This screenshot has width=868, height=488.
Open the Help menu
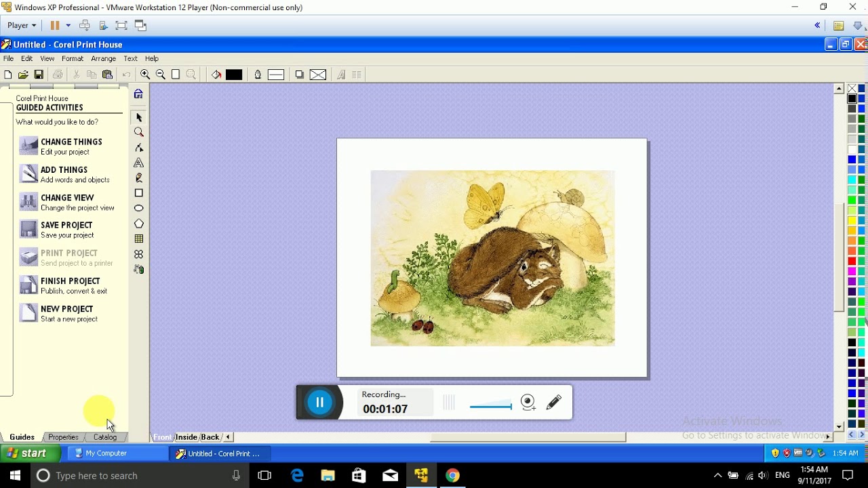point(152,59)
